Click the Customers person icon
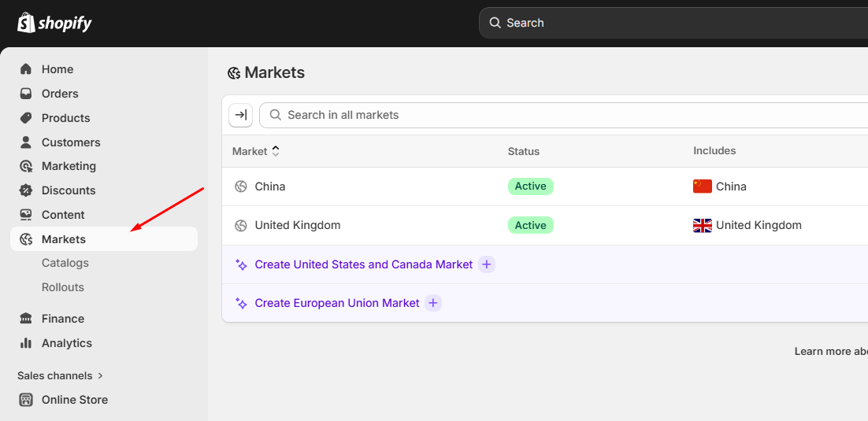This screenshot has height=421, width=868. tap(25, 142)
